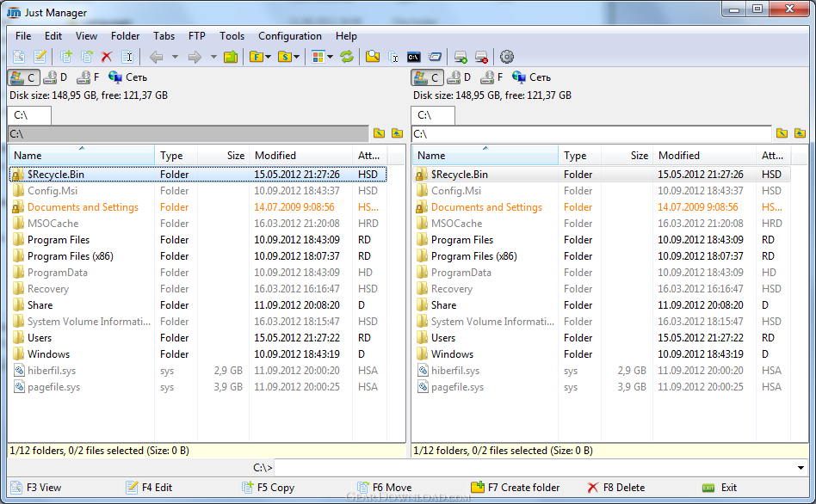
Task: Open forward history dropdown arrow
Action: click(x=213, y=57)
